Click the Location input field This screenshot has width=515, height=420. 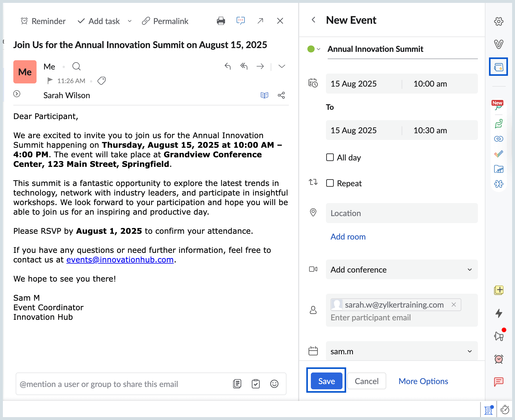pos(402,213)
